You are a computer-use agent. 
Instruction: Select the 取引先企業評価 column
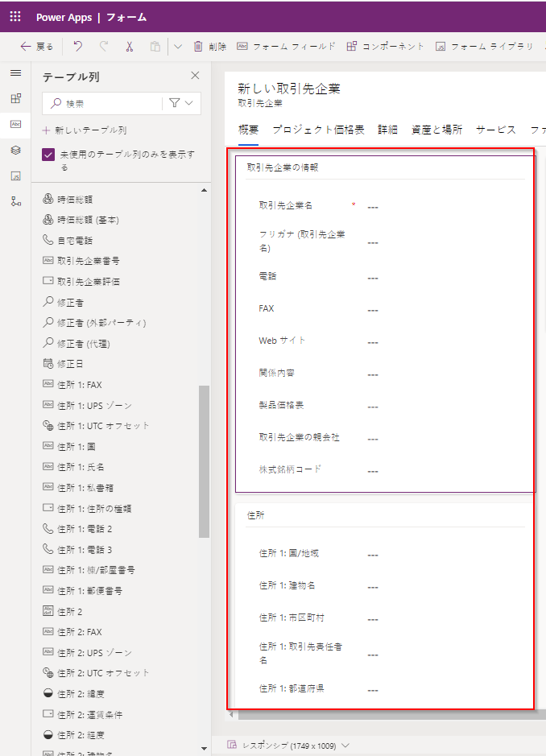coord(81,282)
